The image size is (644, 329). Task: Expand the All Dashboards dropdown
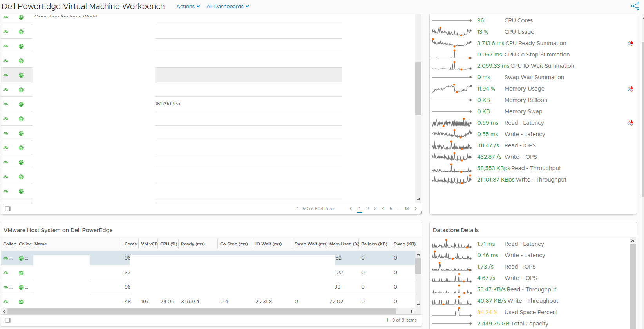tap(228, 7)
